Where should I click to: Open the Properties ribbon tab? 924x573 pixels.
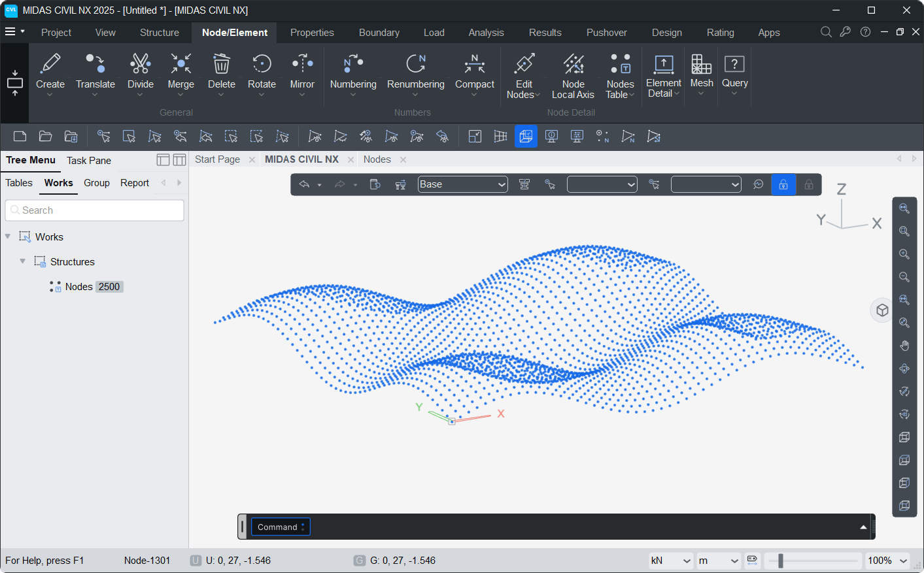(x=312, y=33)
